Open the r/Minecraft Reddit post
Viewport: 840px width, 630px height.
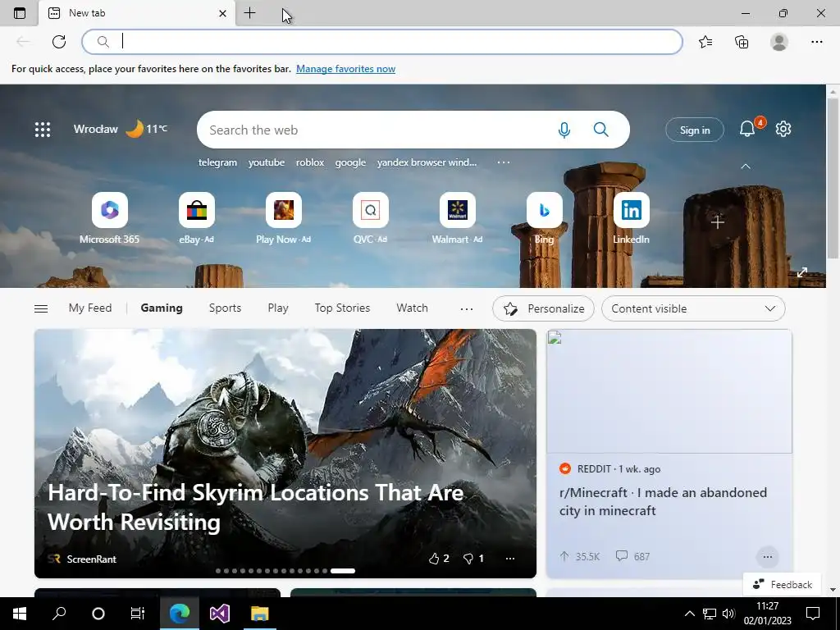[x=663, y=501]
